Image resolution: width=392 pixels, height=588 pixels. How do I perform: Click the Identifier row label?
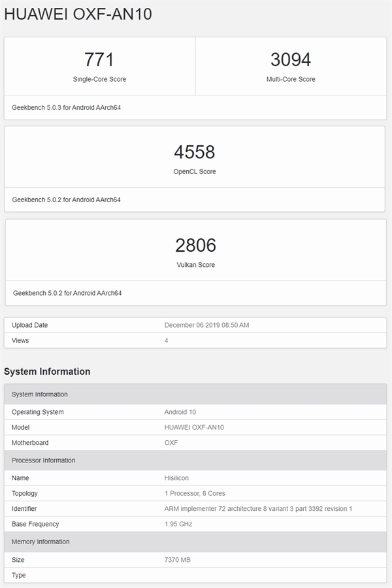(x=24, y=508)
